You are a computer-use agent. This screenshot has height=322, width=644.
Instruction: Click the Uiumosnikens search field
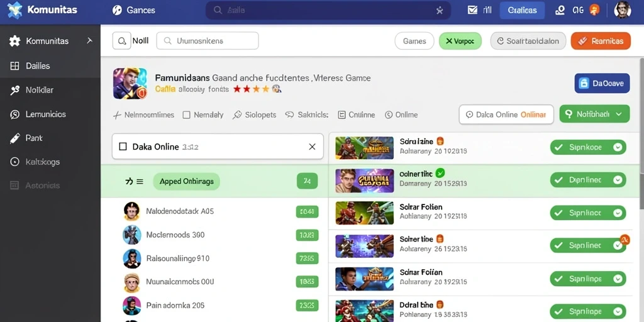(x=208, y=41)
